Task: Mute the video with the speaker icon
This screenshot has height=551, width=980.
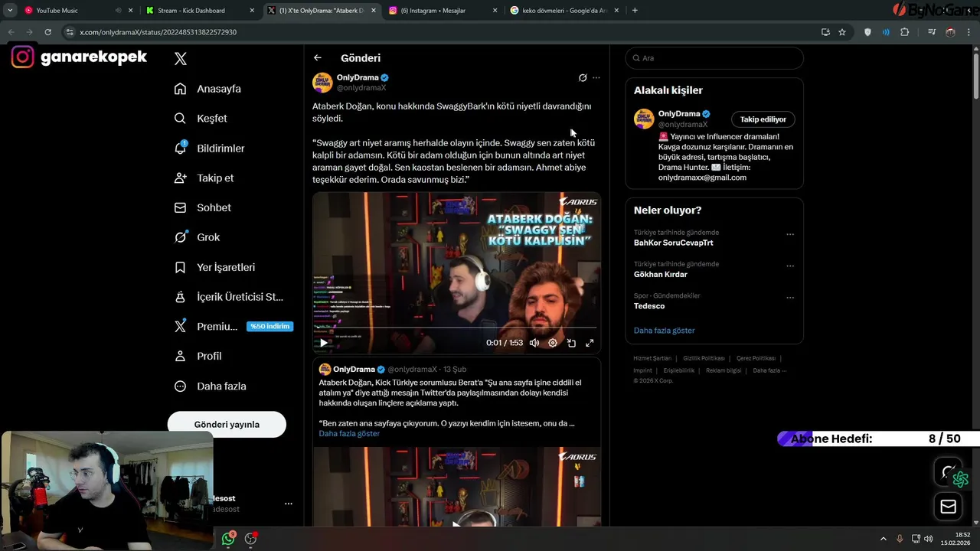Action: click(x=534, y=343)
